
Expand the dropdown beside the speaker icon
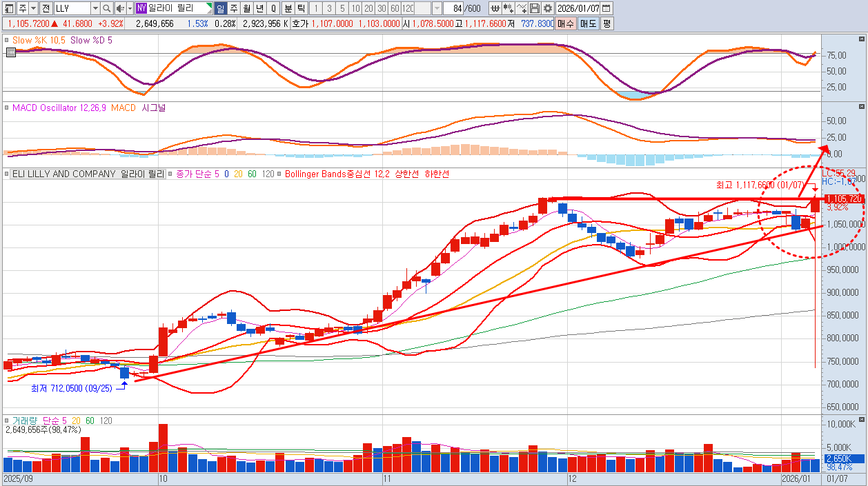tap(129, 8)
